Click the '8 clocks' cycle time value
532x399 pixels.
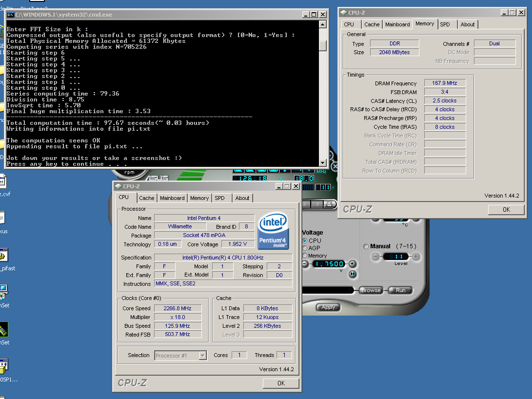point(444,127)
